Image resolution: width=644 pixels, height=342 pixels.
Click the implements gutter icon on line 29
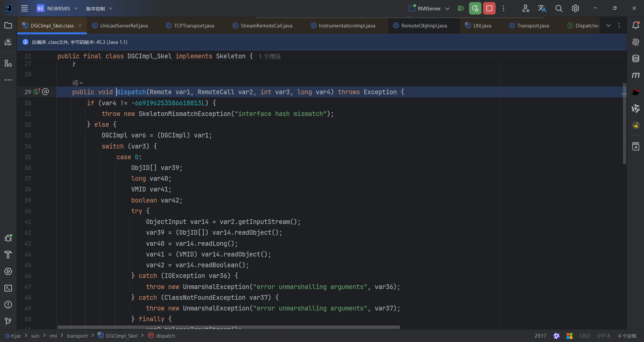(x=37, y=92)
